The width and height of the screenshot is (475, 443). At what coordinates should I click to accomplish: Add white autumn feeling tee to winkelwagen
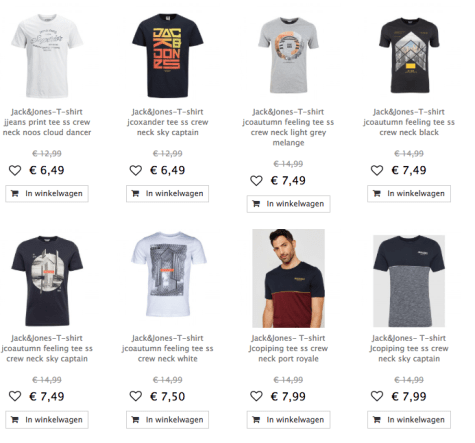pyautogui.click(x=168, y=420)
